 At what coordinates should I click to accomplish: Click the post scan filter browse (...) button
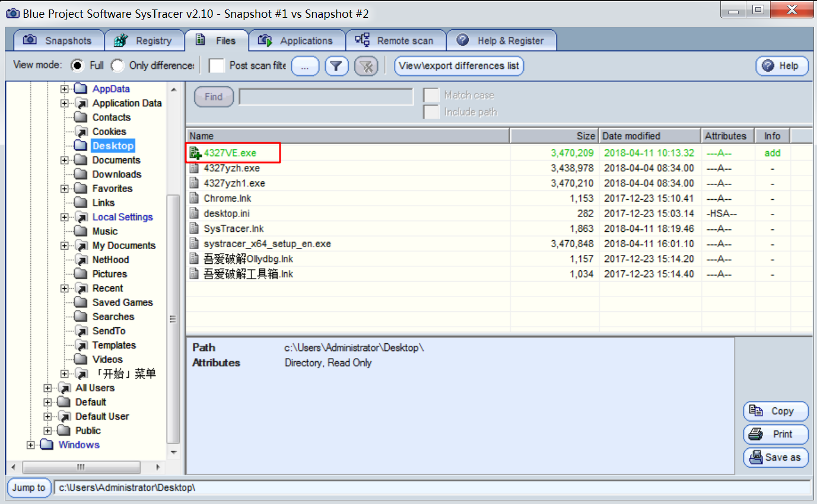[x=305, y=66]
